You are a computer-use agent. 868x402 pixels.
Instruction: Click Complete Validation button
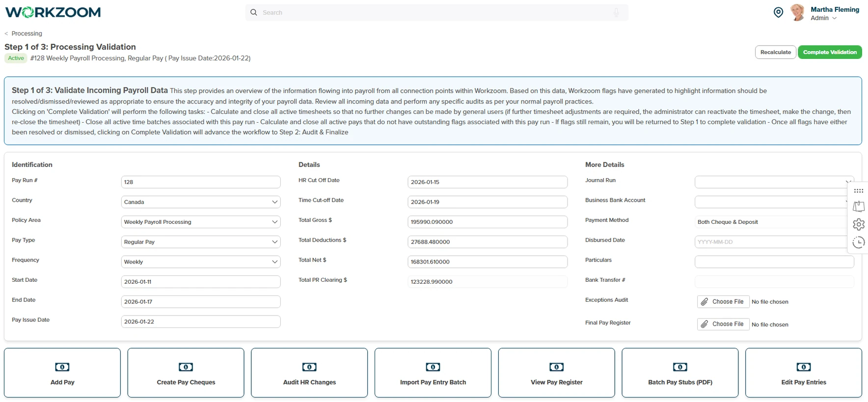point(830,52)
